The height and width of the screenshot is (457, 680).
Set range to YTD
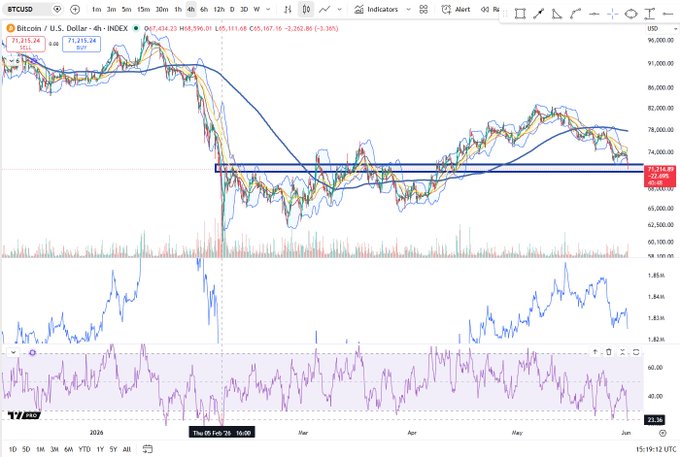click(x=85, y=449)
